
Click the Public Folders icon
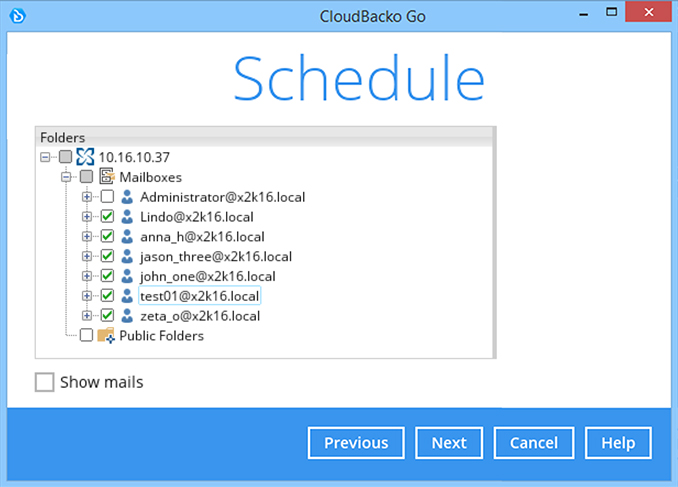click(x=106, y=336)
